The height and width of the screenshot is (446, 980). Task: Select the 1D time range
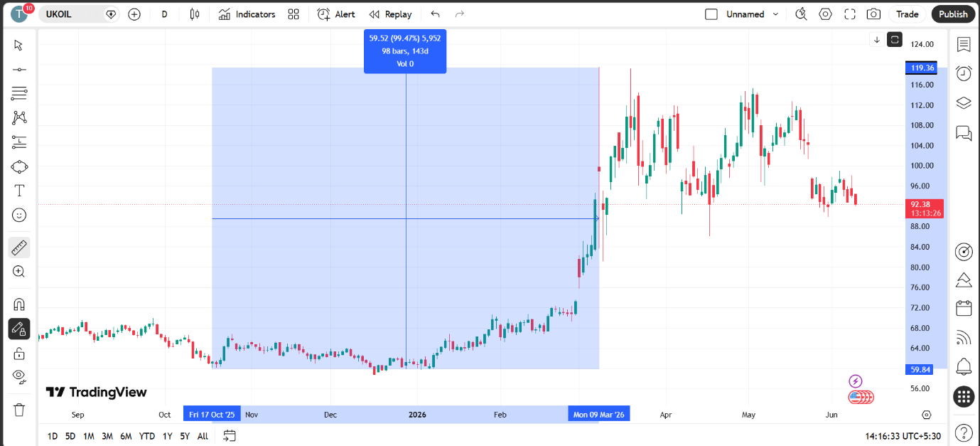coord(53,436)
